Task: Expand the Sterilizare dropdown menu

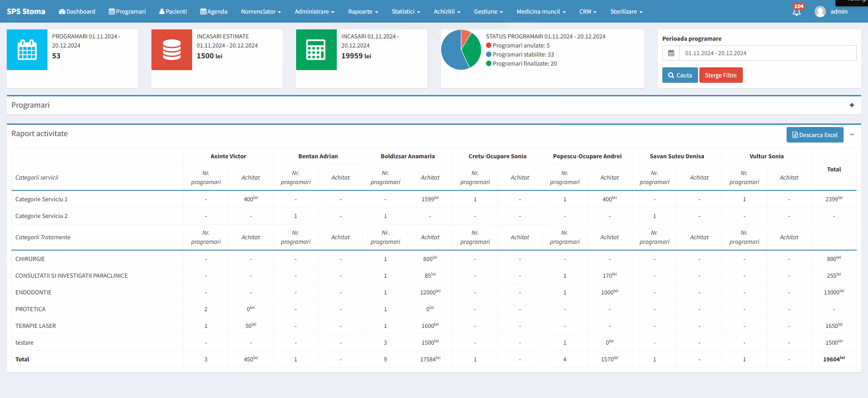Action: [x=626, y=11]
